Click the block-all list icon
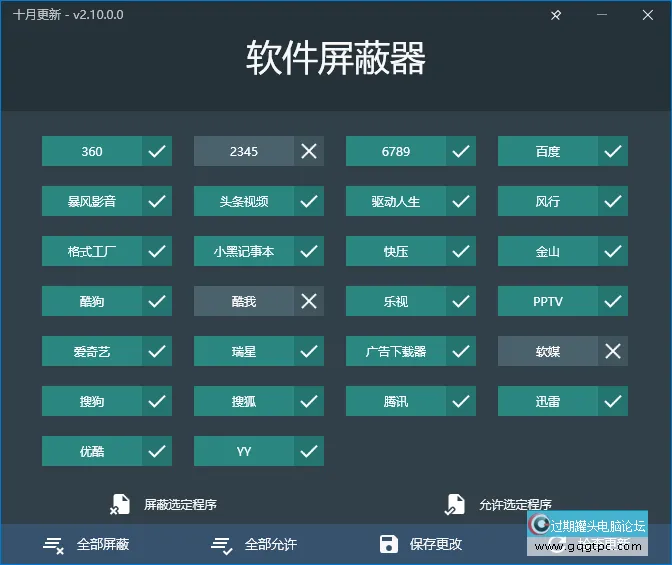The width and height of the screenshot is (672, 565). pyautogui.click(x=54, y=545)
